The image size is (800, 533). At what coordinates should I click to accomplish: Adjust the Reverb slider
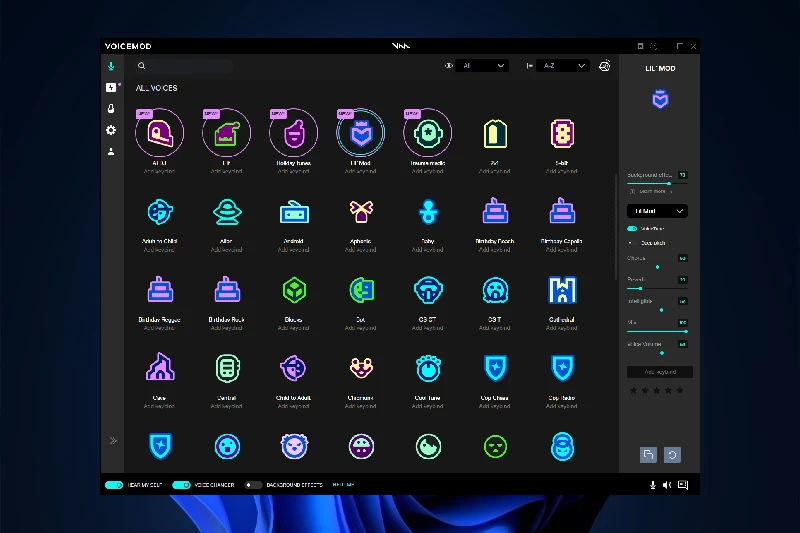tap(656, 289)
